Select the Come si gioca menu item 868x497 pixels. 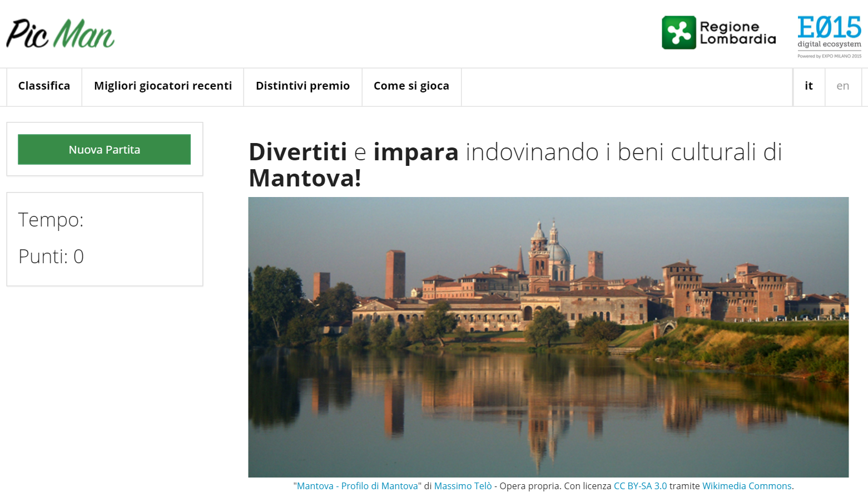[x=411, y=86]
